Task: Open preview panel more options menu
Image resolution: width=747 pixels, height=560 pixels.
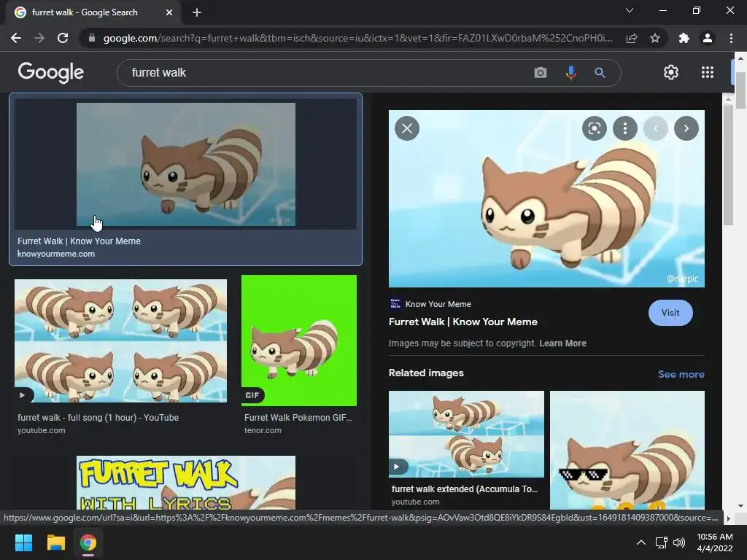Action: (625, 128)
